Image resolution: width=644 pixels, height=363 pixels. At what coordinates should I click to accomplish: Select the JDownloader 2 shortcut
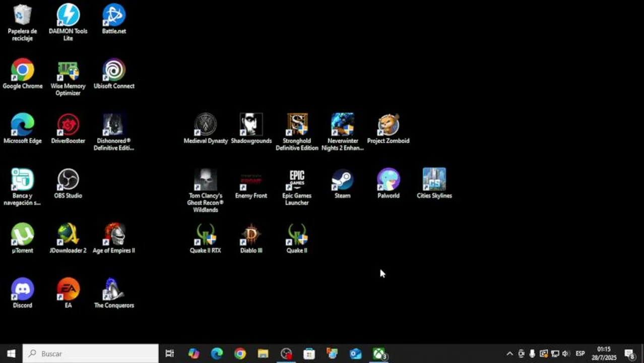(x=68, y=238)
